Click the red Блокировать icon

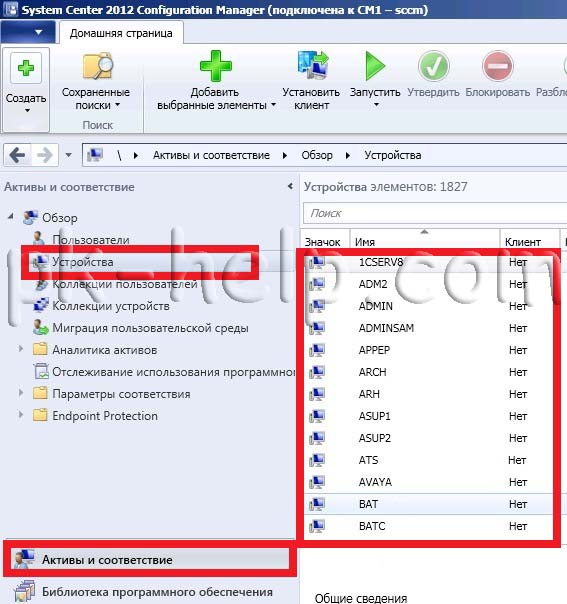pos(497,66)
